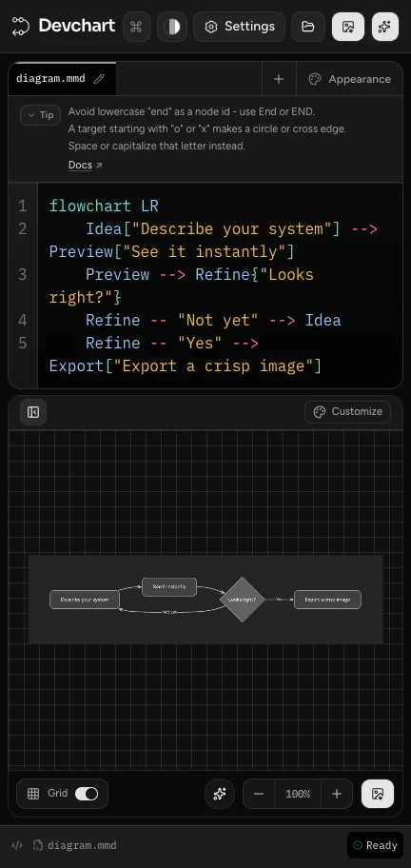This screenshot has width=411, height=868.
Task: Click the Ready status indicator
Action: pos(375,845)
